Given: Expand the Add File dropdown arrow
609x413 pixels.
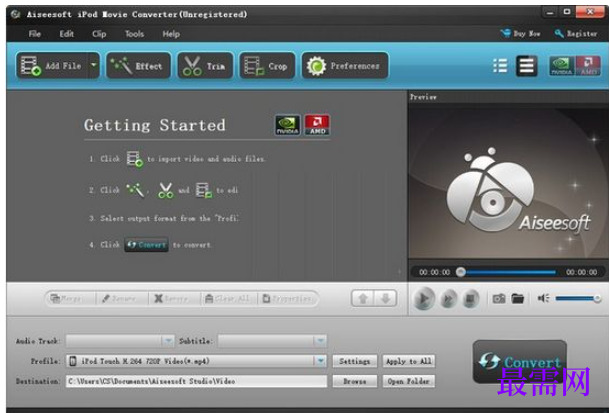Looking at the screenshot, I should (x=94, y=65).
